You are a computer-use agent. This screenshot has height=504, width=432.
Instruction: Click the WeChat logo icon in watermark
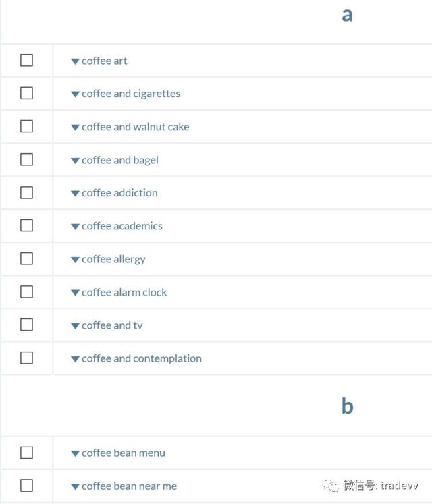[330, 486]
